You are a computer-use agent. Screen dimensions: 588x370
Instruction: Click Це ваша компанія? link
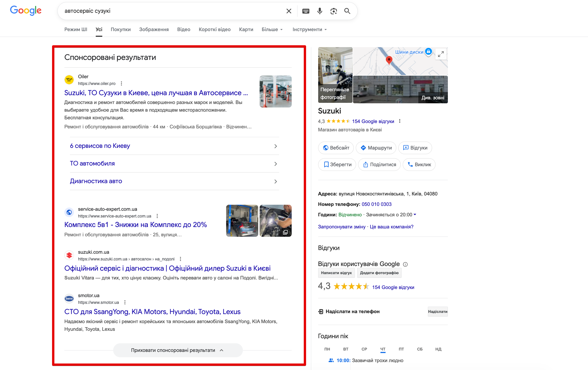pyautogui.click(x=391, y=227)
